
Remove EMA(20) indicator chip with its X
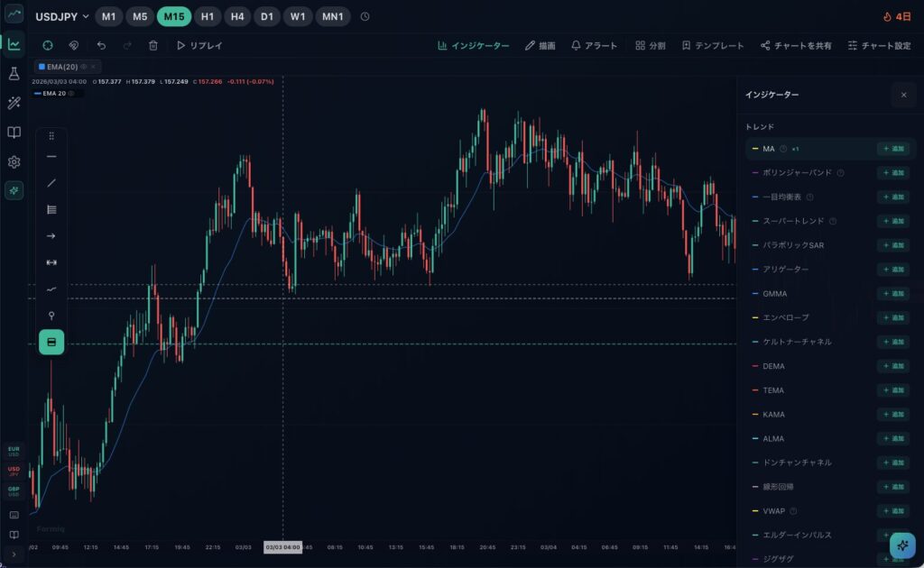click(94, 67)
